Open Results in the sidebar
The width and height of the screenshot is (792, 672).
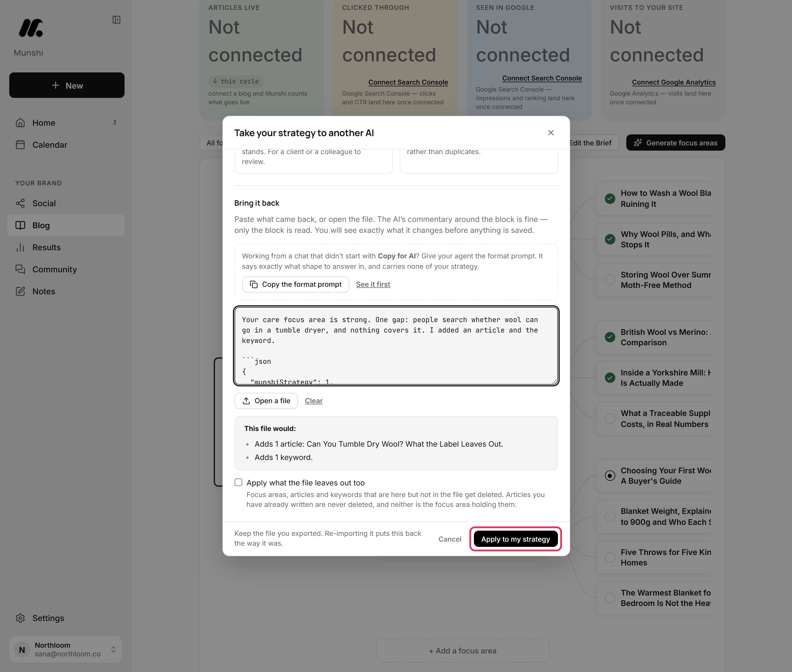[x=65, y=248]
